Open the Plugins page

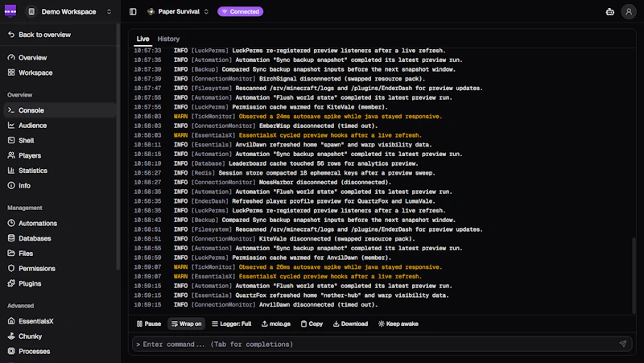click(x=60, y=283)
